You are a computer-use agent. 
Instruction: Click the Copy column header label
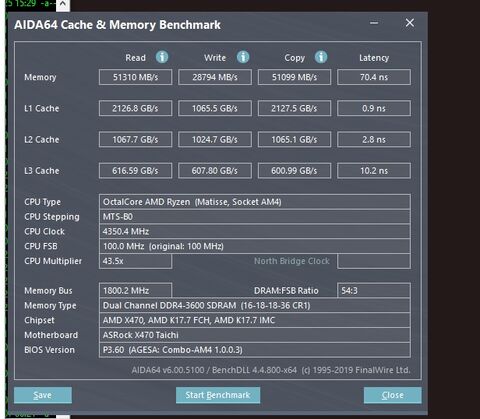[294, 58]
